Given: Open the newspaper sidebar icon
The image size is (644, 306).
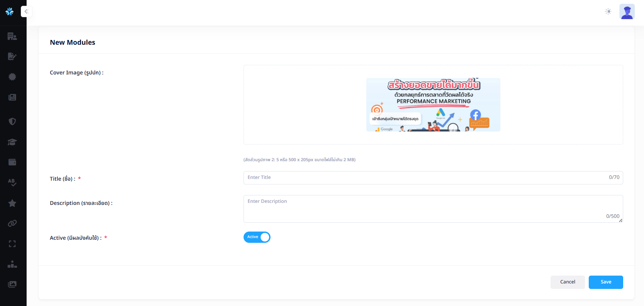Looking at the screenshot, I should pos(12,97).
